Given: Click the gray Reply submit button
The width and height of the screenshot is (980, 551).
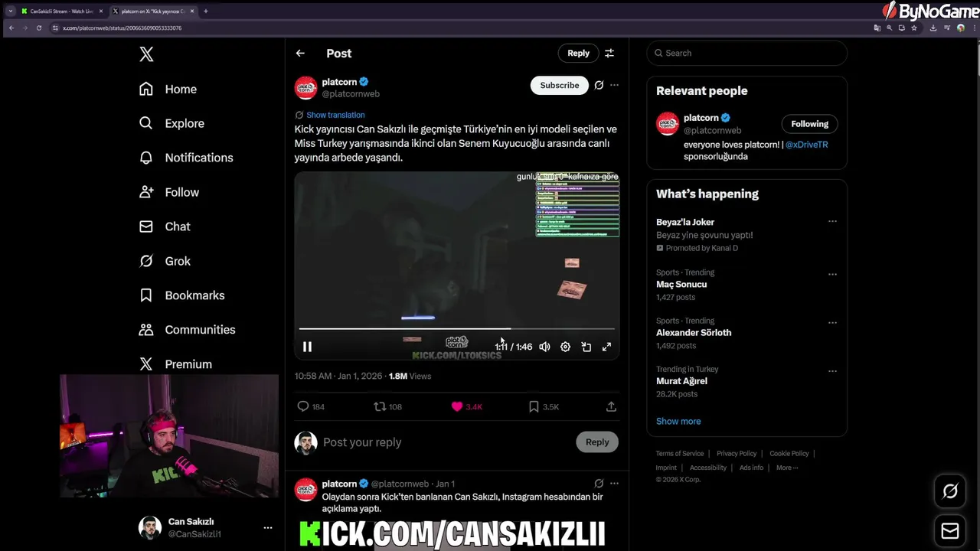Looking at the screenshot, I should 597,442.
